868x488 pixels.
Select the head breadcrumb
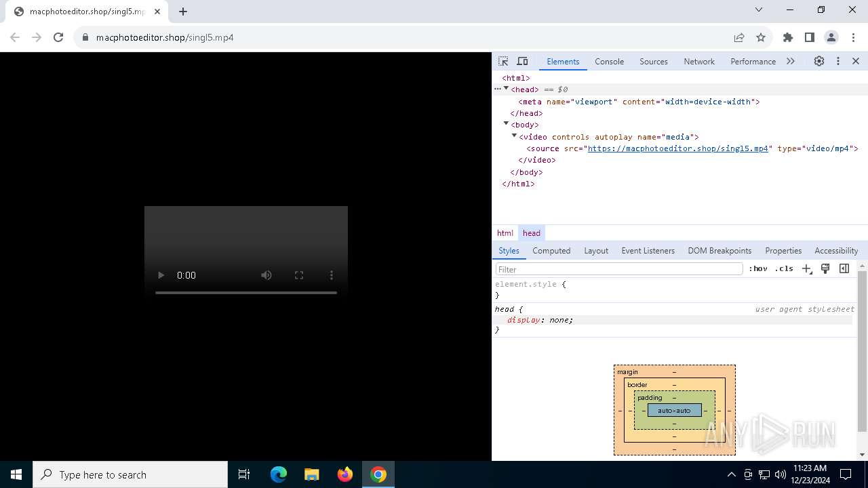[x=532, y=233]
